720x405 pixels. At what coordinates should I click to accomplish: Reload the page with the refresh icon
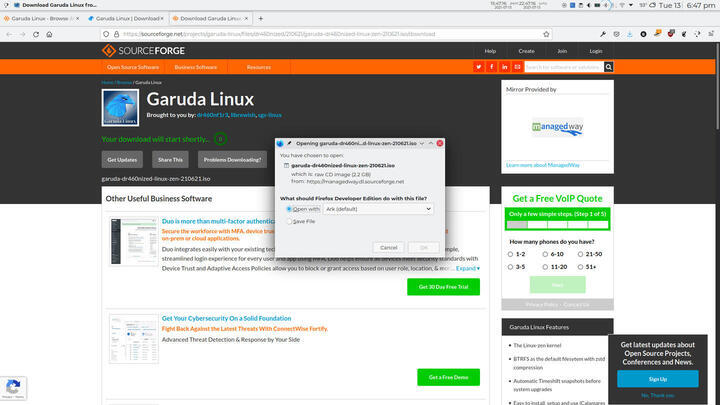pyautogui.click(x=36, y=34)
